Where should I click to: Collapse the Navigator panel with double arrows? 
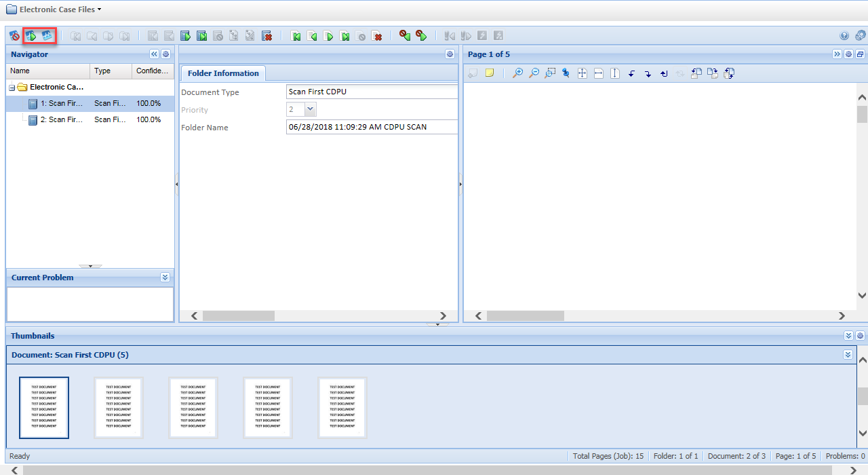click(154, 54)
